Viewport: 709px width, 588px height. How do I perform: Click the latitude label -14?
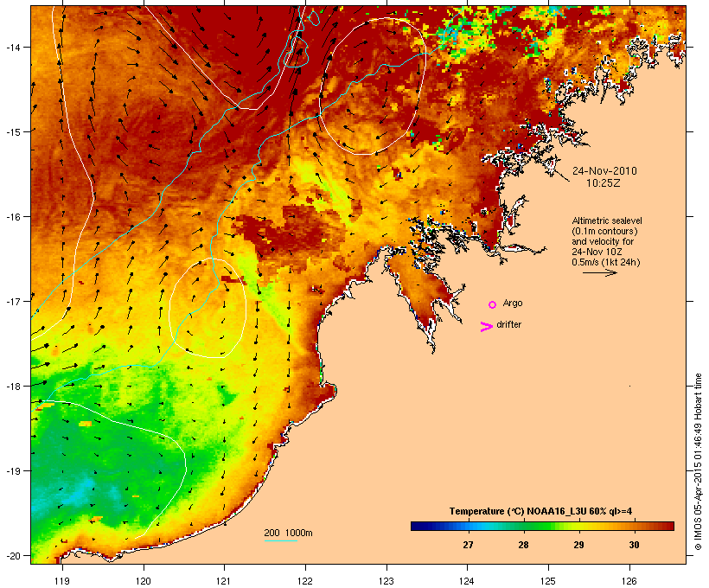coord(12,47)
